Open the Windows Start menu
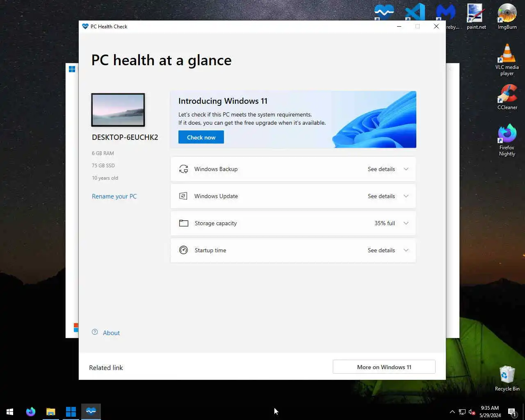The image size is (525, 420). [x=10, y=411]
